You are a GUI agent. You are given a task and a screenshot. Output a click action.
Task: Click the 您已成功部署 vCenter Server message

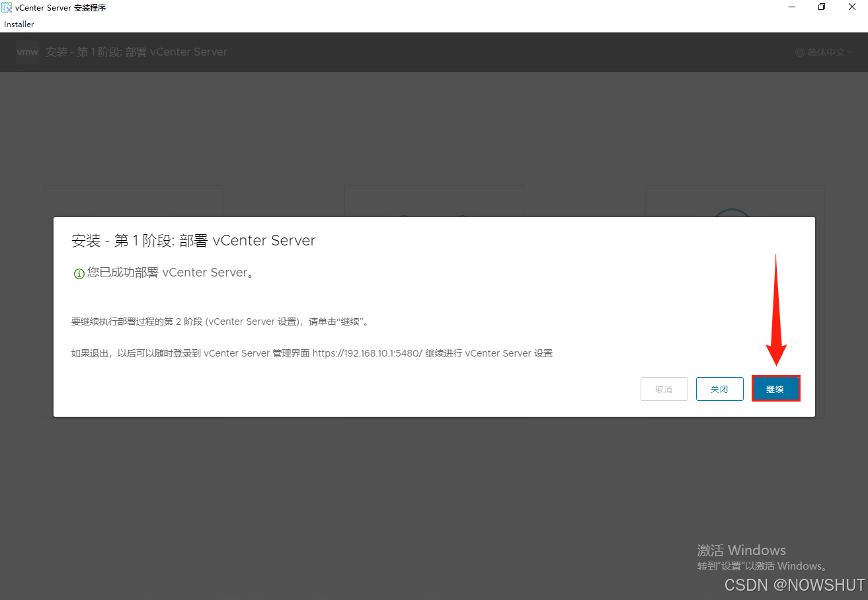pos(171,273)
